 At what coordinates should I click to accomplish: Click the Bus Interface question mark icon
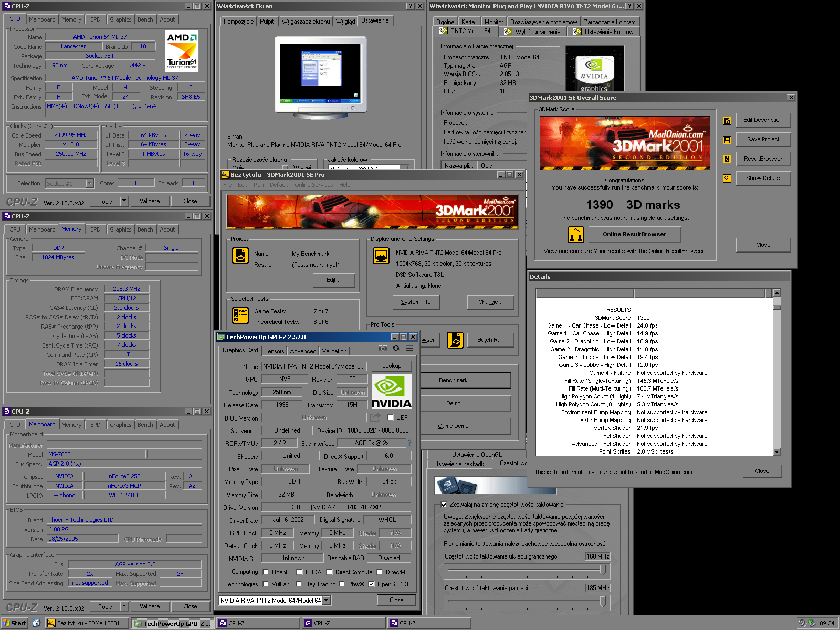point(409,443)
